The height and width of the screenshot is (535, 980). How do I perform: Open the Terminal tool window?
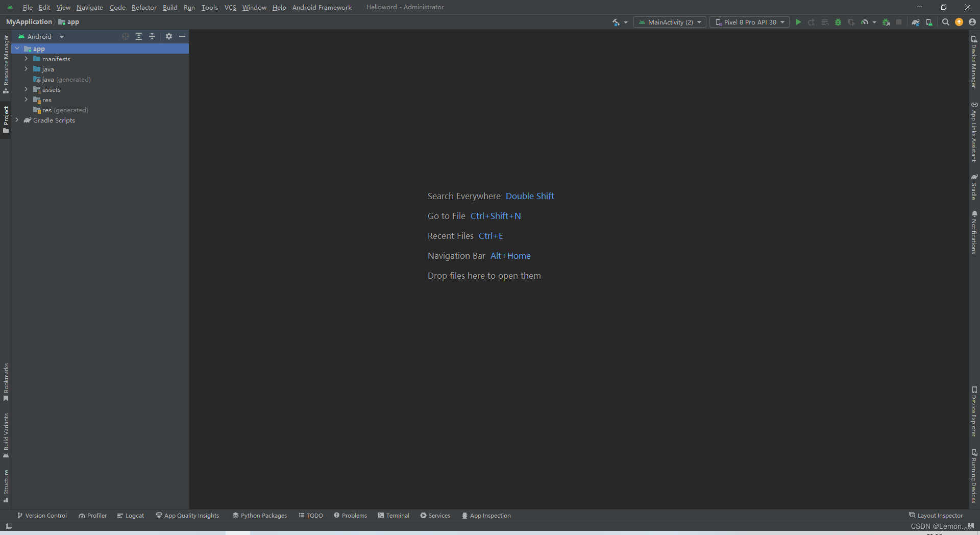pos(394,516)
